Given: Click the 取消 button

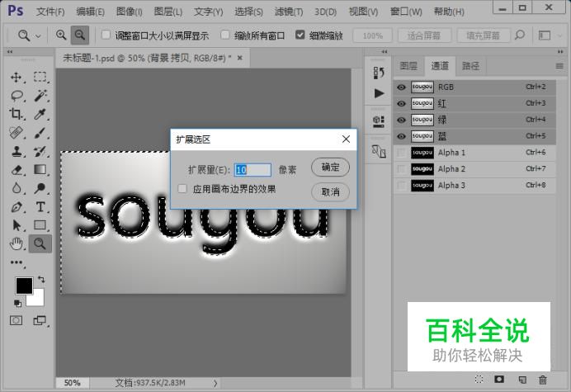Looking at the screenshot, I should pos(330,191).
